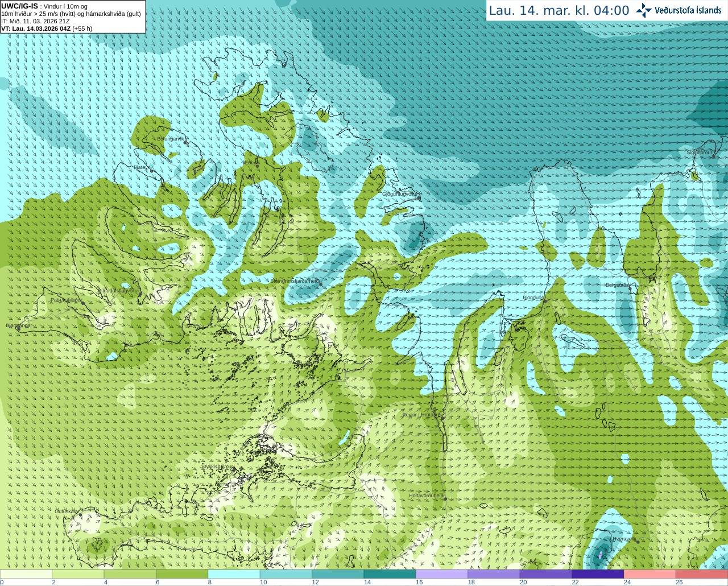Click the Steingrímsfjarðarheiði station label
Viewport: 728px width, 586px height.
coord(295,281)
